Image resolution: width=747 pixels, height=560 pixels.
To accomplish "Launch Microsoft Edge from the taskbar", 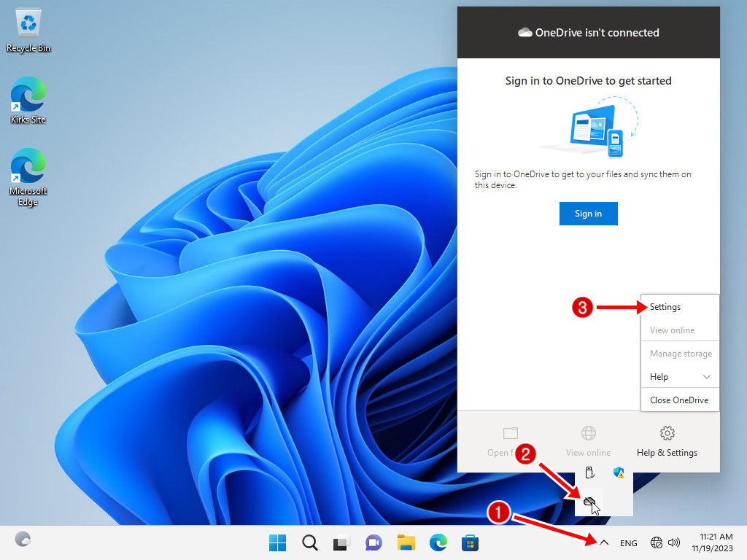I will point(438,542).
